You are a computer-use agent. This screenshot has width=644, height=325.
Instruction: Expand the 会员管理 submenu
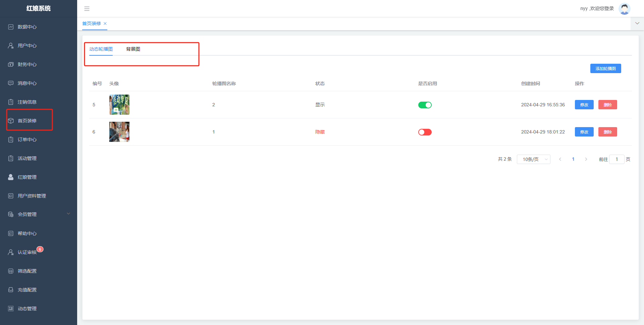[68, 214]
